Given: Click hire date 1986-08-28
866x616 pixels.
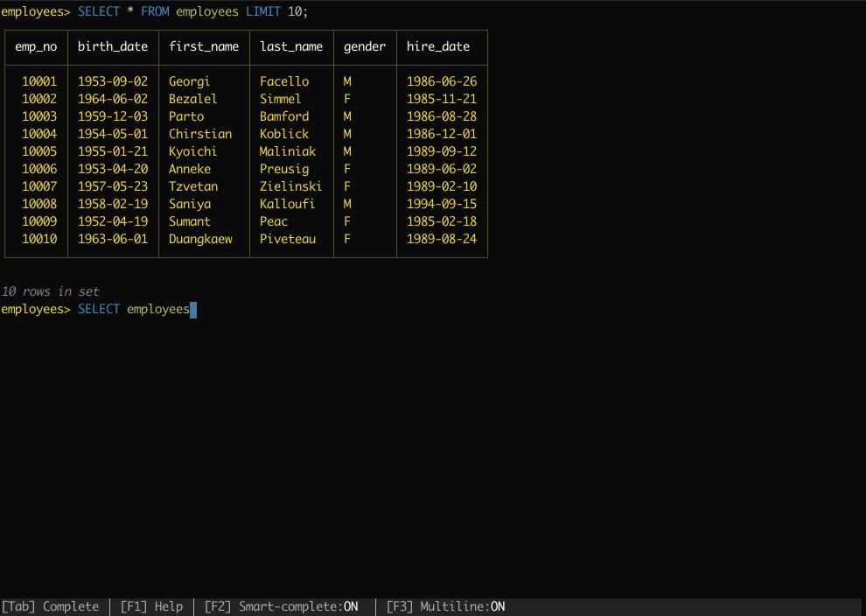Looking at the screenshot, I should coord(442,116).
